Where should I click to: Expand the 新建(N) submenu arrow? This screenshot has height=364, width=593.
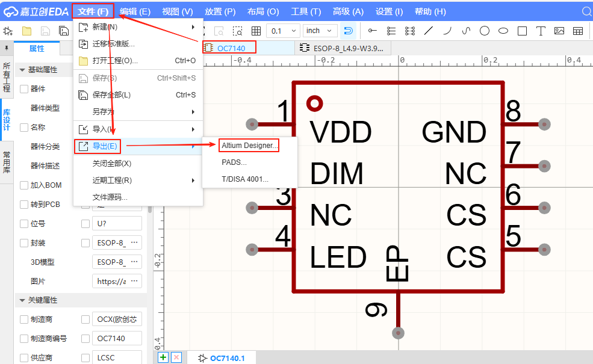pos(194,26)
